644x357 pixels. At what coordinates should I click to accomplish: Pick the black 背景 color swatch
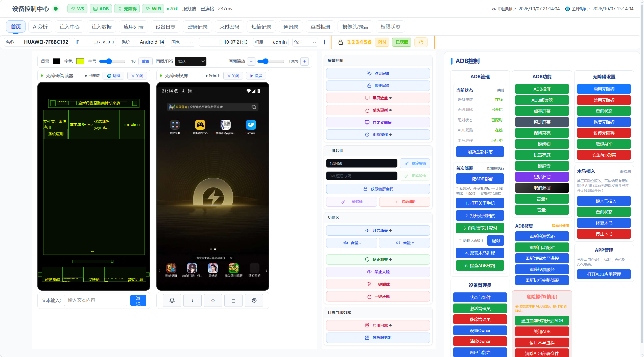point(57,61)
